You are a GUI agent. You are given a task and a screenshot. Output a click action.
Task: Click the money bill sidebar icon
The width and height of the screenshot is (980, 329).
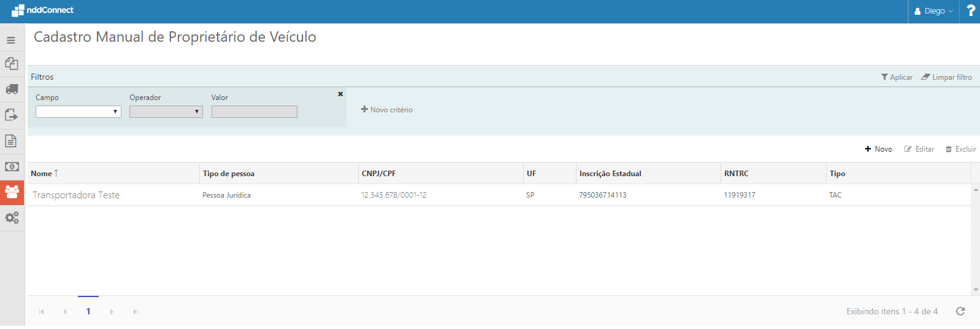coord(12,166)
